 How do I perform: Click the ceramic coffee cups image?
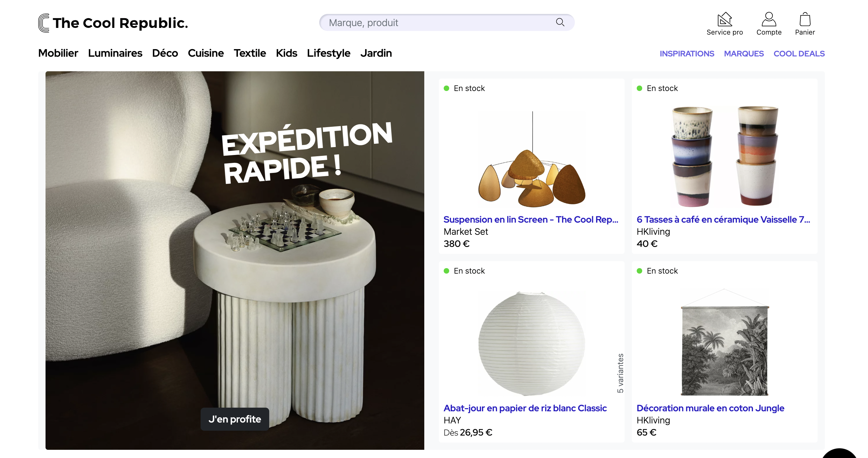click(725, 156)
